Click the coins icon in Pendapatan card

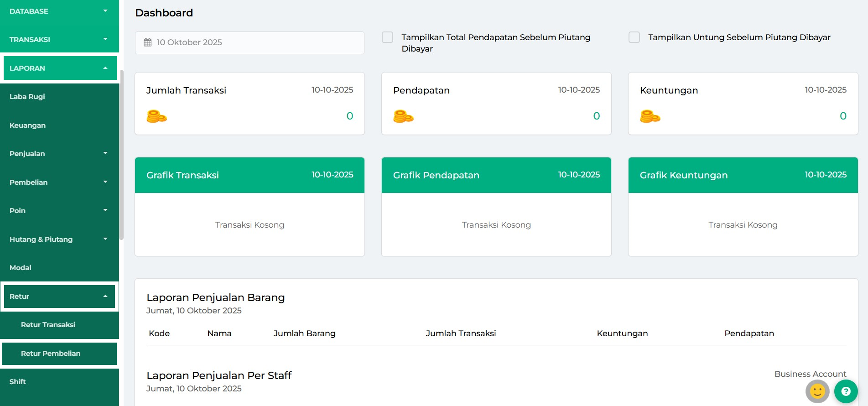403,116
